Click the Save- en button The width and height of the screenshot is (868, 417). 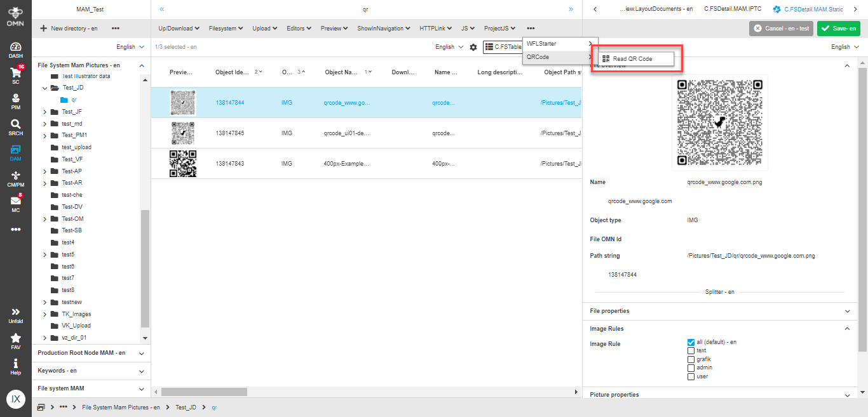(x=837, y=28)
